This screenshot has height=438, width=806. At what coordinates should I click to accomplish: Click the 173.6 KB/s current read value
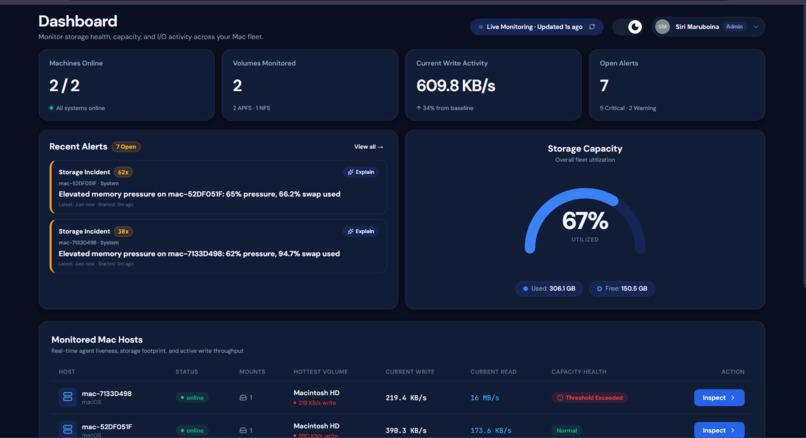point(491,431)
